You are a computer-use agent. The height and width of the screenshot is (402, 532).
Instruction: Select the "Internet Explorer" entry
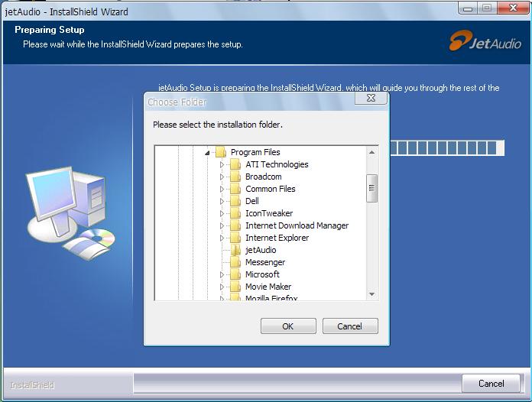click(x=277, y=238)
